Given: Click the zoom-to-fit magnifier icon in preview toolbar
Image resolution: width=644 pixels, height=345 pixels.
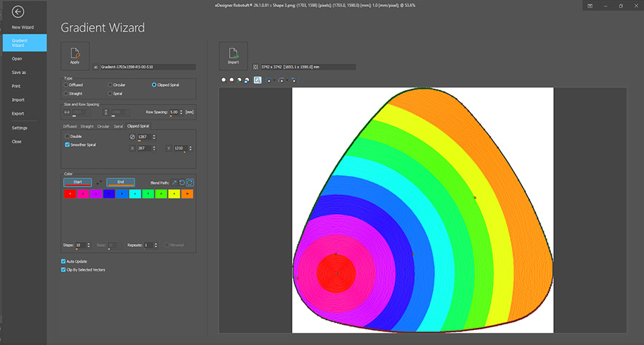Looking at the screenshot, I should click(x=224, y=80).
